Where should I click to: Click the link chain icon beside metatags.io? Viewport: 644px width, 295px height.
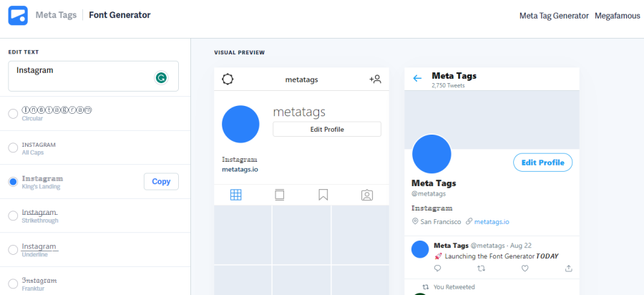[469, 221]
